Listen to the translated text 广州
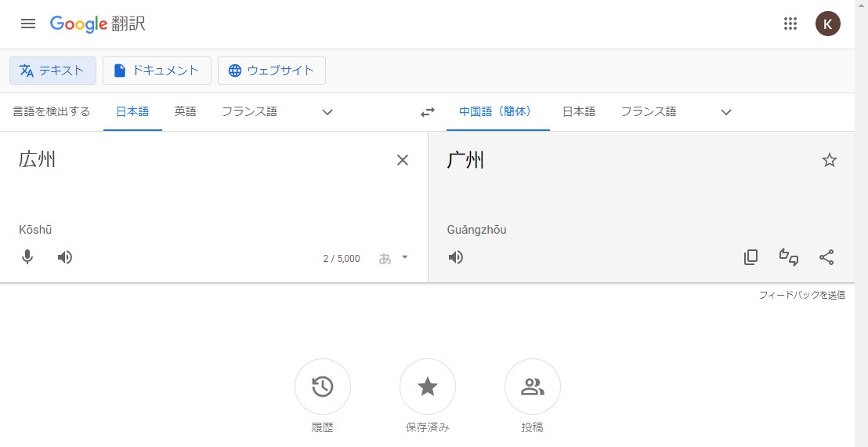Image resolution: width=868 pixels, height=447 pixels. click(x=456, y=257)
